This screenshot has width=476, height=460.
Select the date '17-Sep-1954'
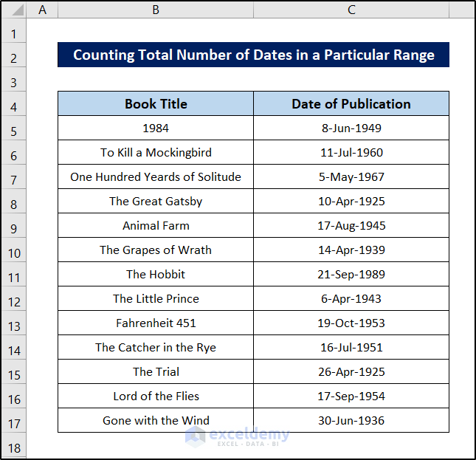tap(351, 397)
